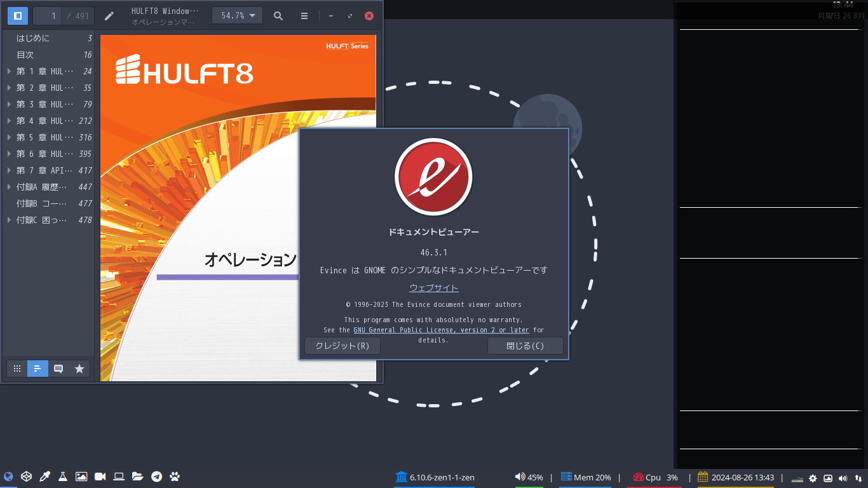Open the 54.7% zoom level dropdown
This screenshot has width=868, height=488.
point(237,16)
